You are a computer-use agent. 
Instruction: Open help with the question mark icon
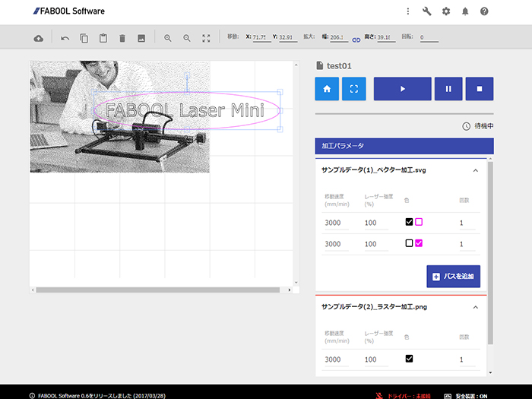pos(484,11)
